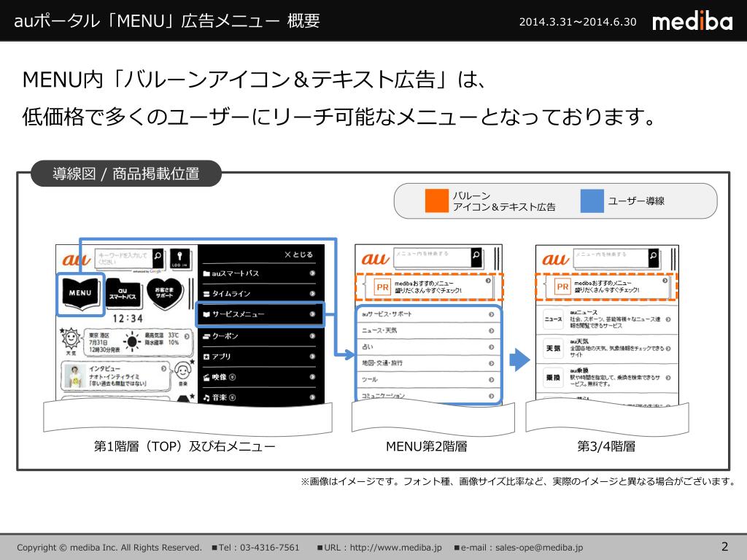The height and width of the screenshot is (560, 747).
Task: Click the 12:34 clock on the TOP screen
Action: pyautogui.click(x=128, y=319)
